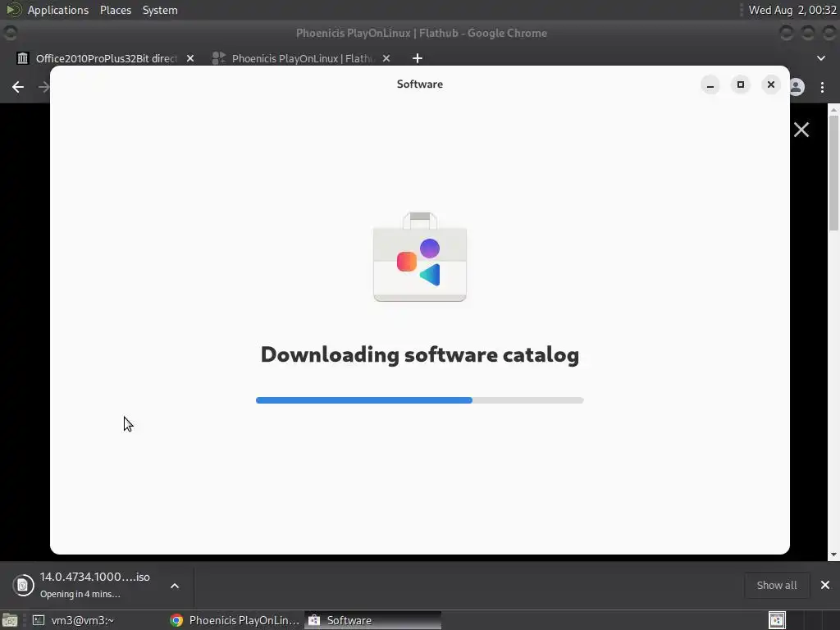This screenshot has width=840, height=630.
Task: Click the show desktop icon in the taskbar
Action: (10, 620)
